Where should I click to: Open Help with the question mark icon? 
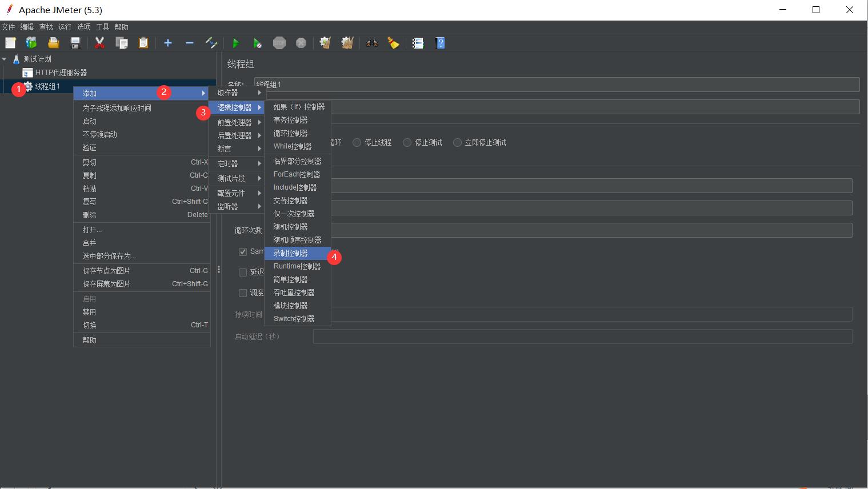tap(440, 43)
